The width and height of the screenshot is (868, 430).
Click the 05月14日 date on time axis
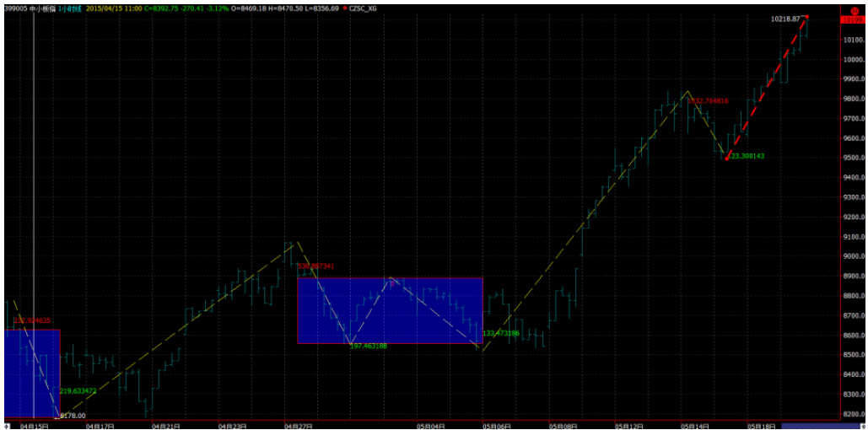(x=695, y=427)
